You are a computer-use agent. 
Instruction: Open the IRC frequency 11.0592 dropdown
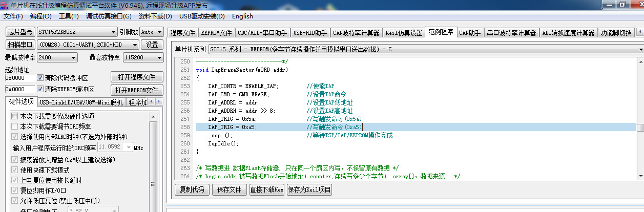(114, 147)
